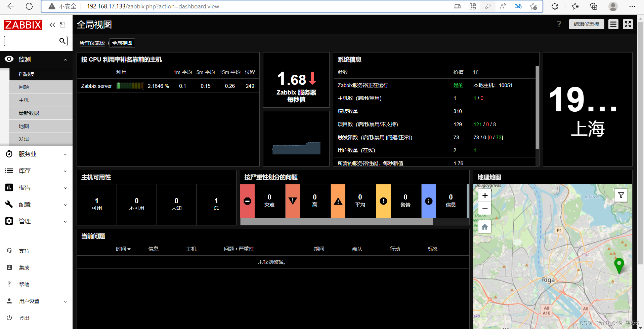Viewport: 644px width, 329px height.
Task: Open 问题 in the monitoring submenu
Action: [41, 87]
